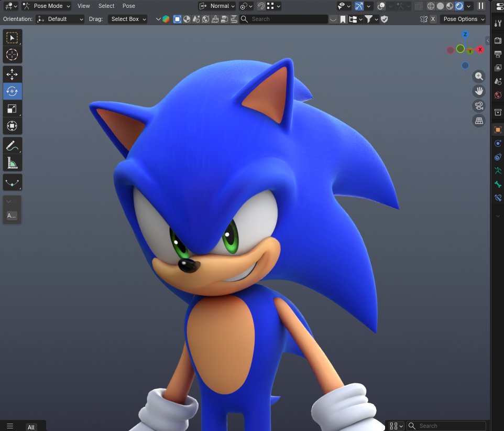Viewport: 504px width, 431px height.
Task: Pick the Scale tool
Action: (12, 109)
